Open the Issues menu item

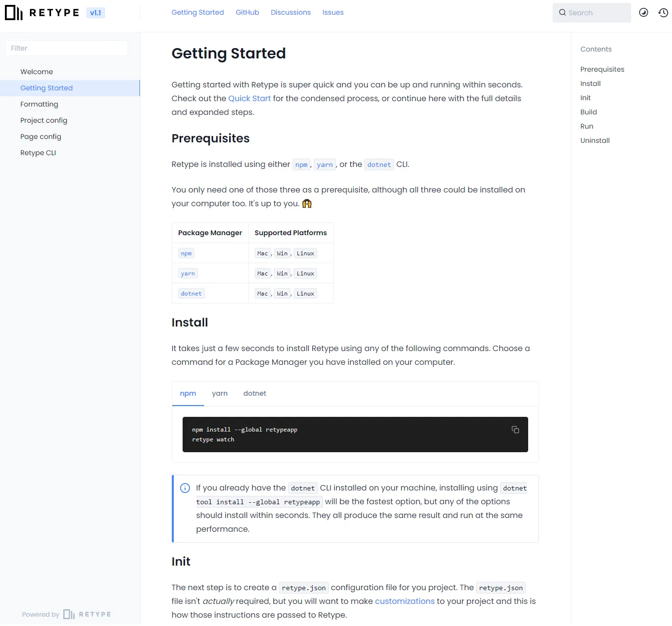pyautogui.click(x=333, y=12)
